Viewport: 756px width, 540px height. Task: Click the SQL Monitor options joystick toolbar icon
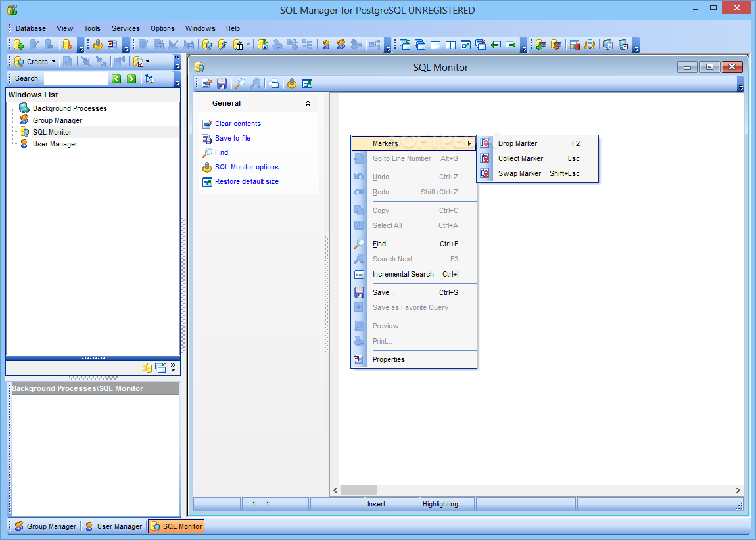[292, 84]
